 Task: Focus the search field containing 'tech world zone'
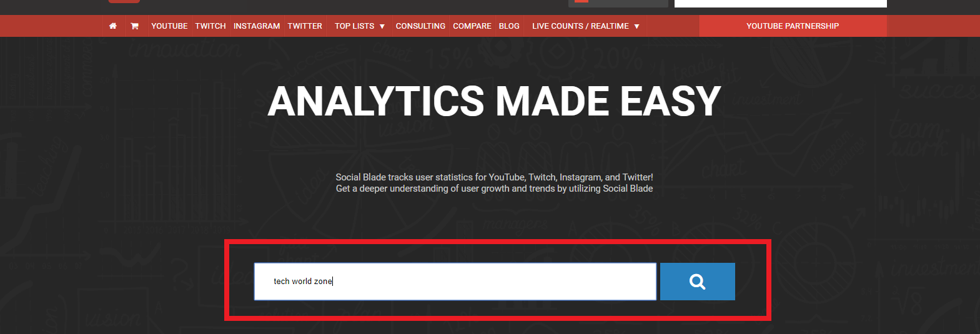coord(455,282)
